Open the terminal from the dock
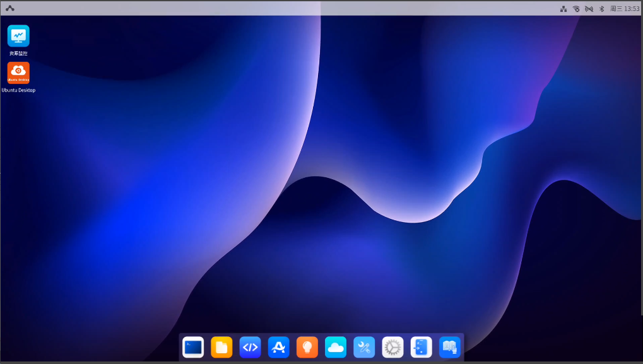This screenshot has height=364, width=643. (x=193, y=347)
